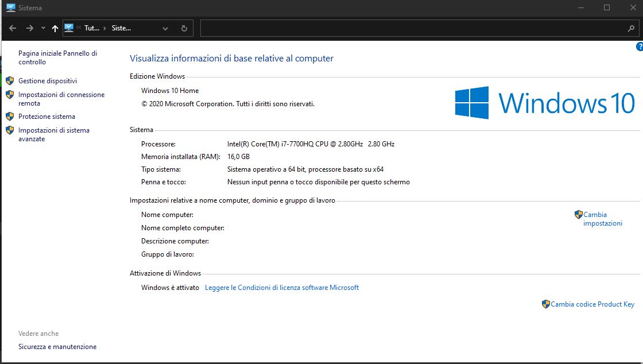Read the Microsoft software license terms link

tap(281, 288)
